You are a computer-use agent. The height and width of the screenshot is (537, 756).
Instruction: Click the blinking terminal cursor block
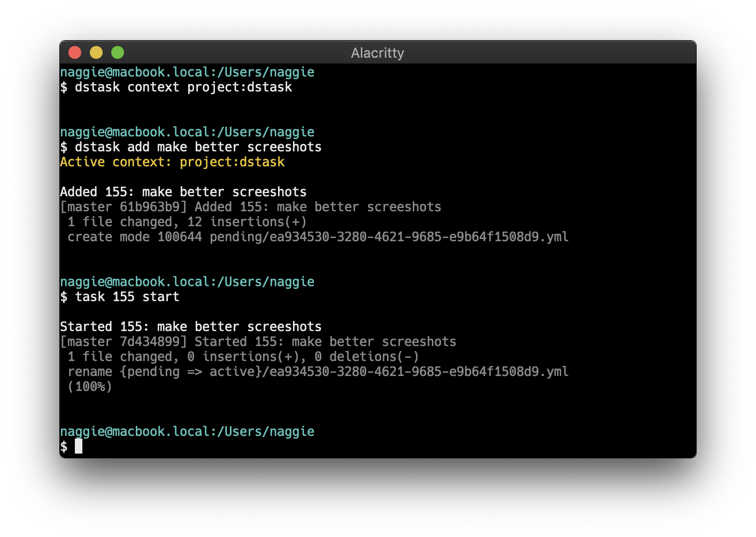(78, 446)
